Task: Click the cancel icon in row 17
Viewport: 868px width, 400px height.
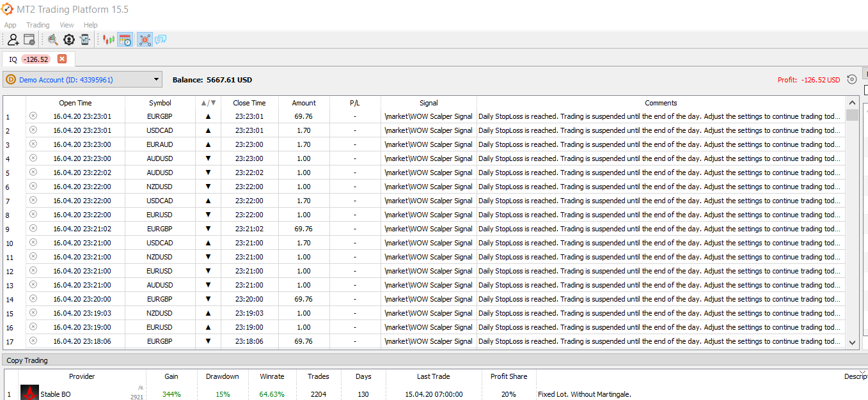Action: 33,341
